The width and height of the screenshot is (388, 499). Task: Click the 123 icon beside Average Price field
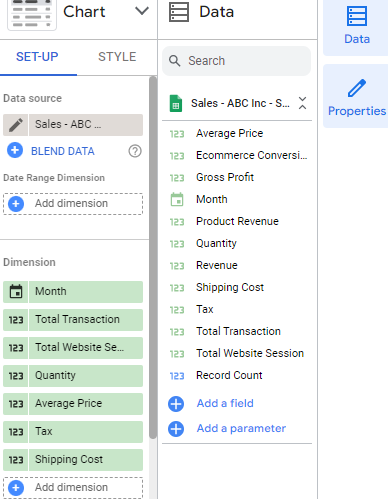(177, 134)
